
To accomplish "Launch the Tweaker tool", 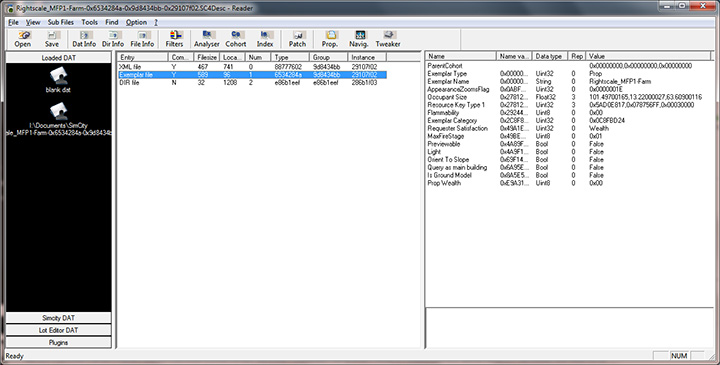I will (x=388, y=39).
